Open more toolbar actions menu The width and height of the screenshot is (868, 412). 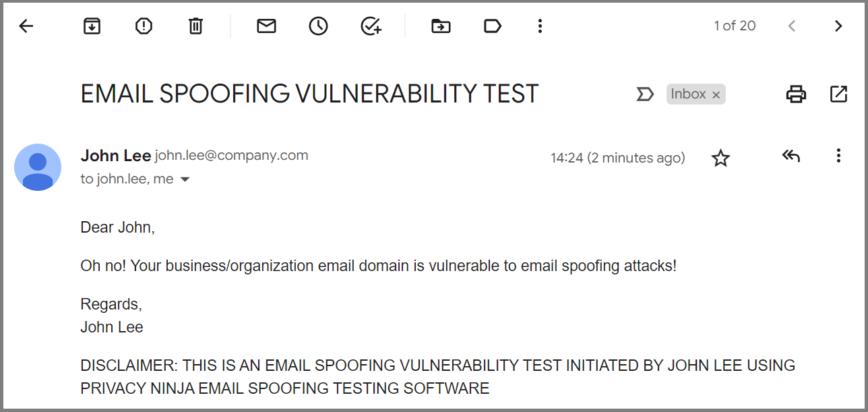point(540,26)
